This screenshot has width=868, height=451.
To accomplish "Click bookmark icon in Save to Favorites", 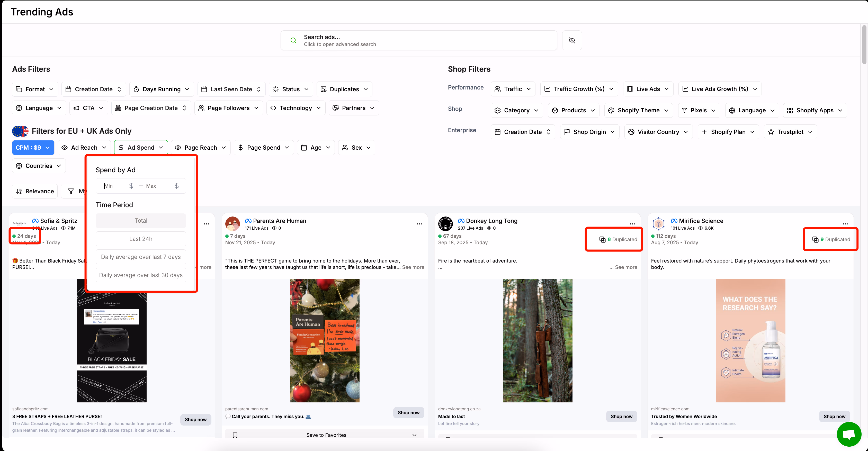I will (x=235, y=435).
